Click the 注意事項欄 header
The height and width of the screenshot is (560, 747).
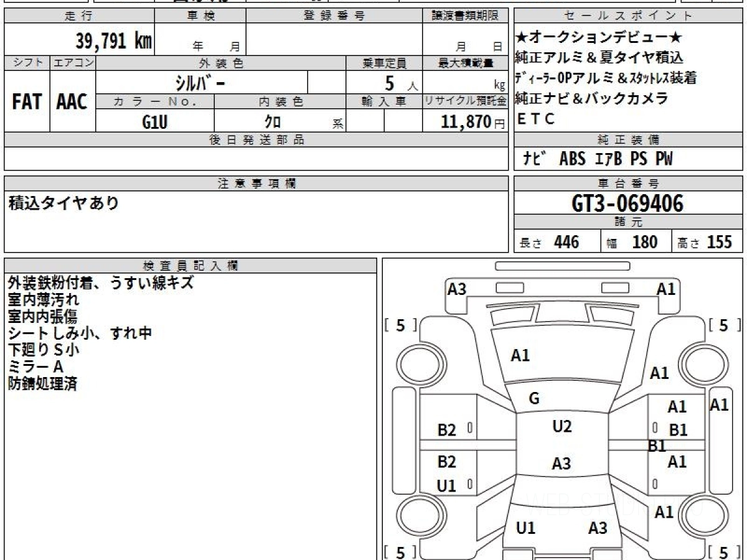256,184
